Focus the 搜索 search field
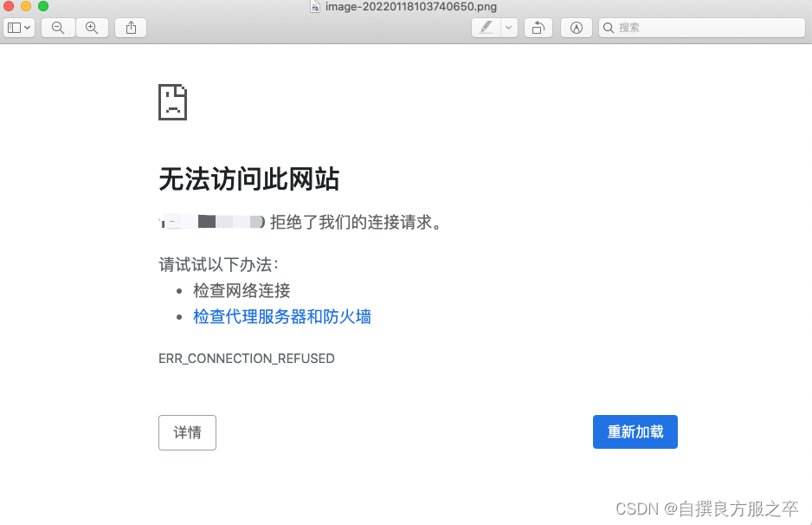This screenshot has height=525, width=812. coord(702,28)
